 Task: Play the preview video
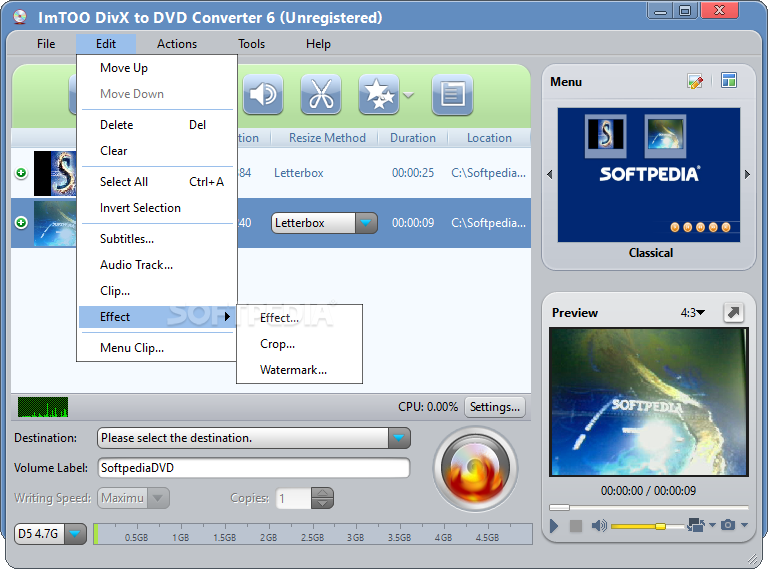(554, 526)
